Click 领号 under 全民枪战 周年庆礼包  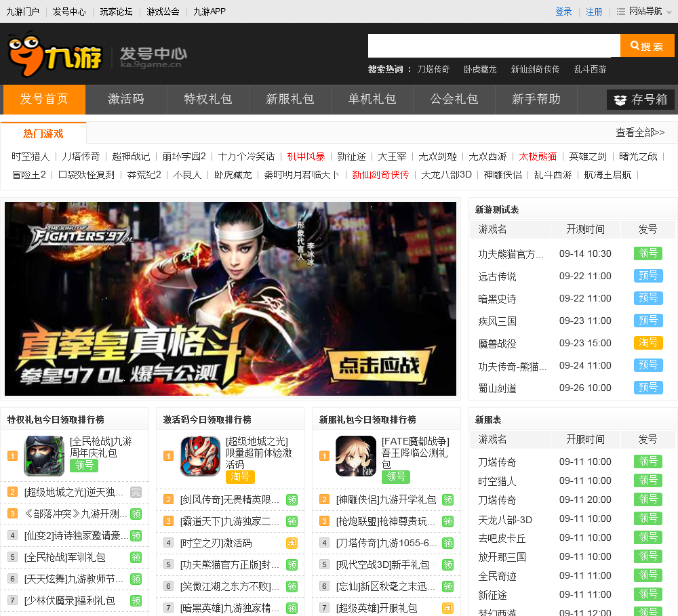(x=84, y=465)
